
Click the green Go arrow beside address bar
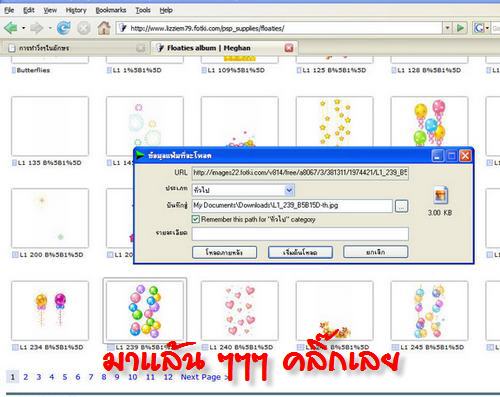(460, 28)
